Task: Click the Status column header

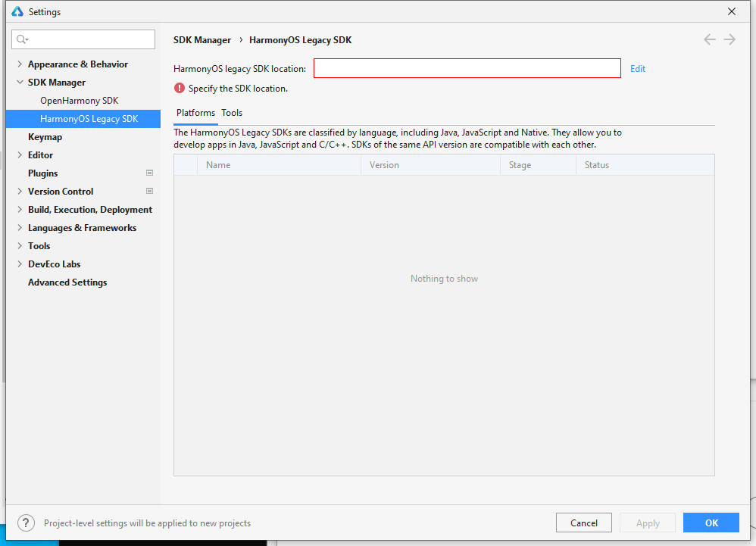Action: (645, 165)
